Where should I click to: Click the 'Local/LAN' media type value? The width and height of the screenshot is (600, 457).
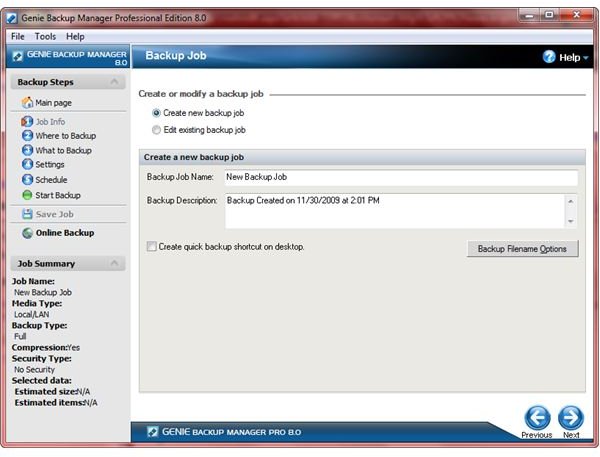(32, 315)
